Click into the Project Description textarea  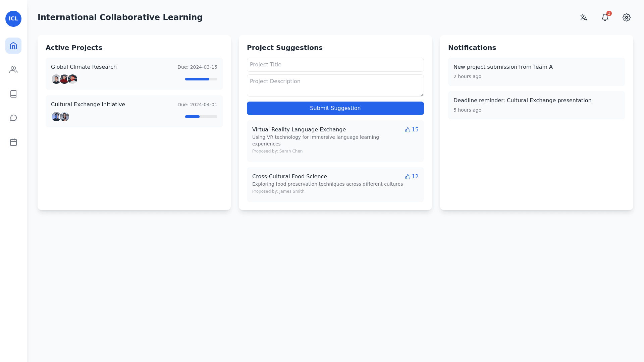point(335,85)
